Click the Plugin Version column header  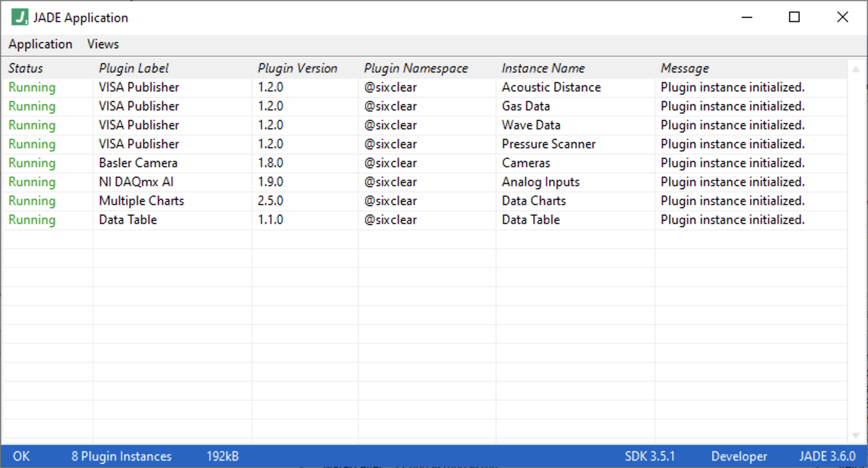click(x=297, y=68)
